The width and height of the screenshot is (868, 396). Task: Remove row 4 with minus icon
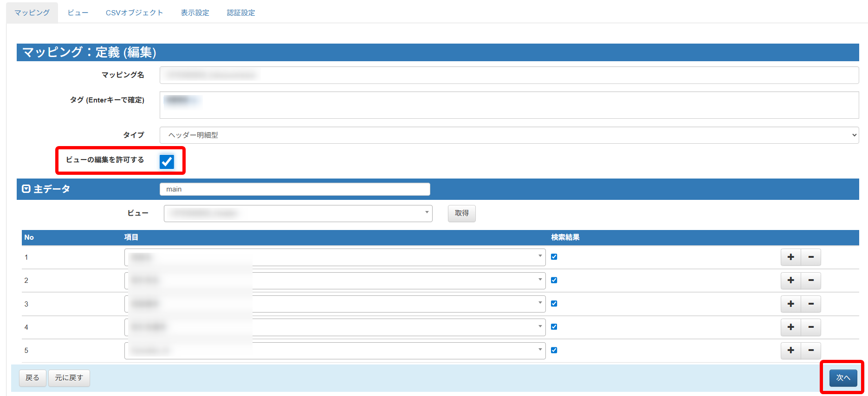811,327
